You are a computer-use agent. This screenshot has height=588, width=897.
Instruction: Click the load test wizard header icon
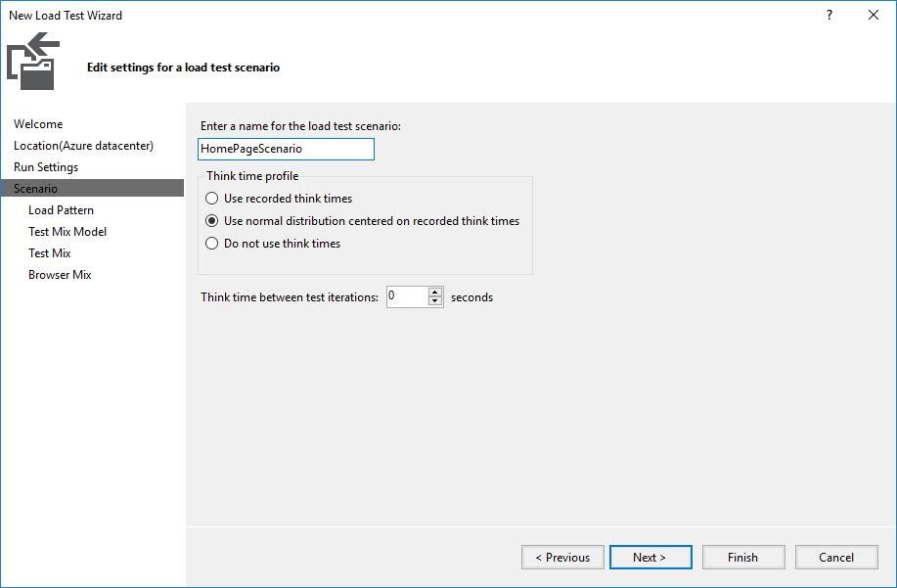(x=33, y=62)
